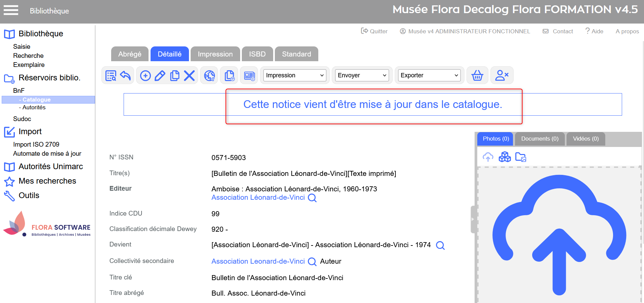This screenshot has height=303, width=644.
Task: Click the user remove icon in the toolbar
Action: 502,75
